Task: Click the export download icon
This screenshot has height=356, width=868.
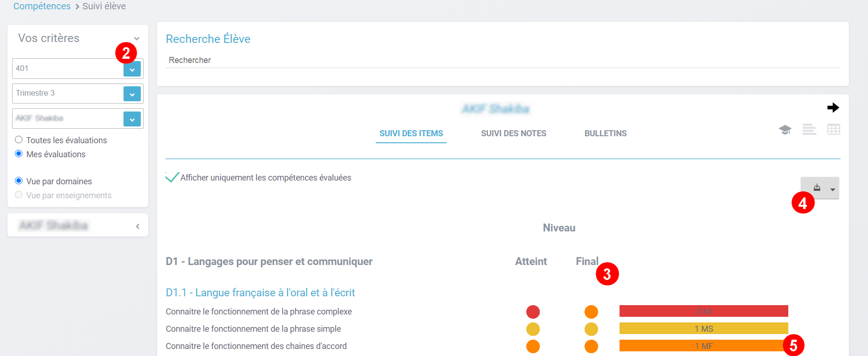Action: [817, 188]
